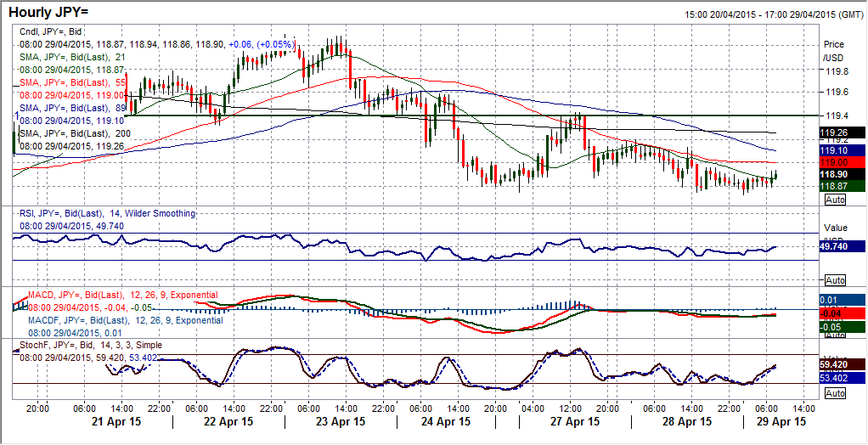This screenshot has width=868, height=445.
Task: Click the '21 Apr 15' date label
Action: click(x=117, y=421)
